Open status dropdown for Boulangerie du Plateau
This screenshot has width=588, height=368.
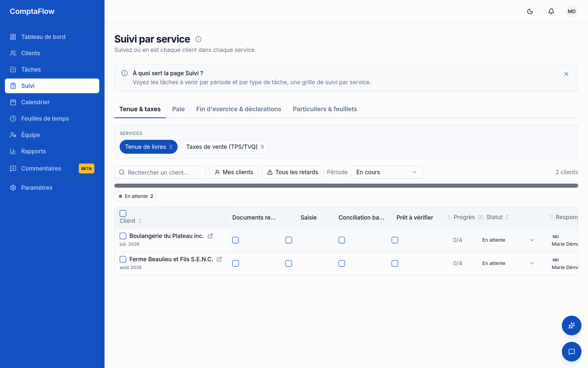click(508, 240)
